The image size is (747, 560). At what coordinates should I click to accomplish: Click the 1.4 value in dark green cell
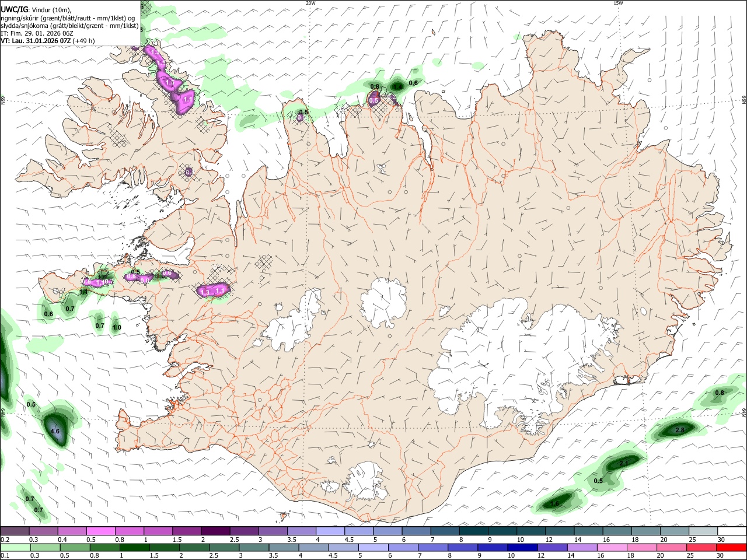click(397, 86)
